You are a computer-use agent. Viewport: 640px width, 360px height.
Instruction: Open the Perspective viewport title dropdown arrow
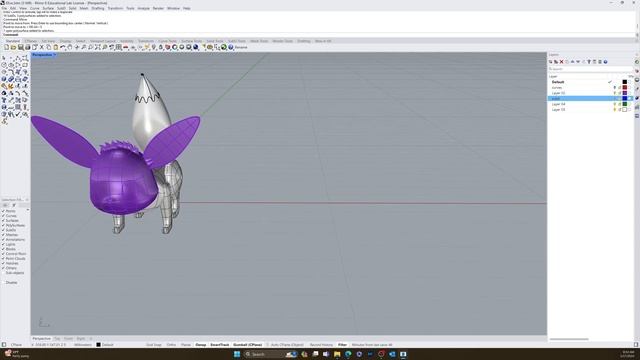(x=55, y=55)
